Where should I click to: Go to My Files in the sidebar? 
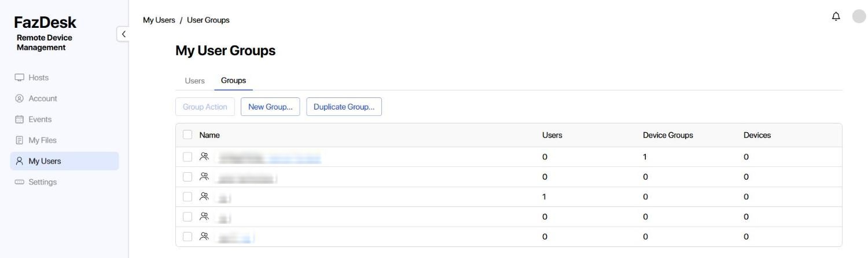(64, 140)
